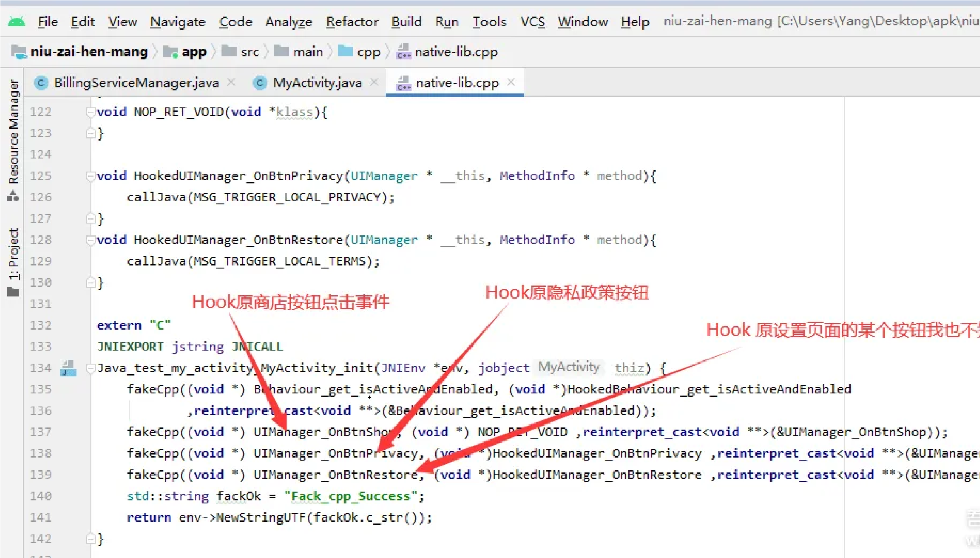Click the Android Studio logo icon
The image size is (980, 558).
(x=17, y=21)
